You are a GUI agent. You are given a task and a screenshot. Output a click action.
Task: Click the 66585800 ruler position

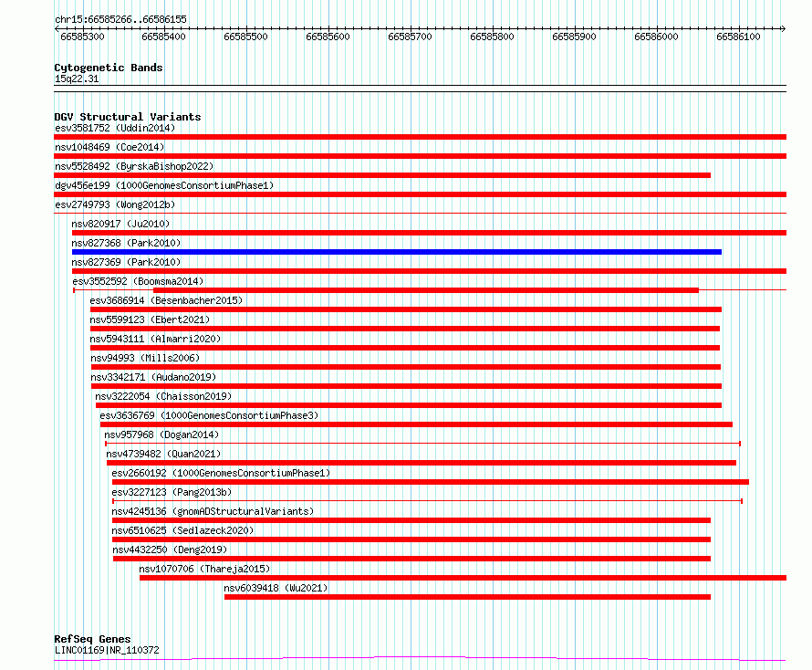point(492,37)
